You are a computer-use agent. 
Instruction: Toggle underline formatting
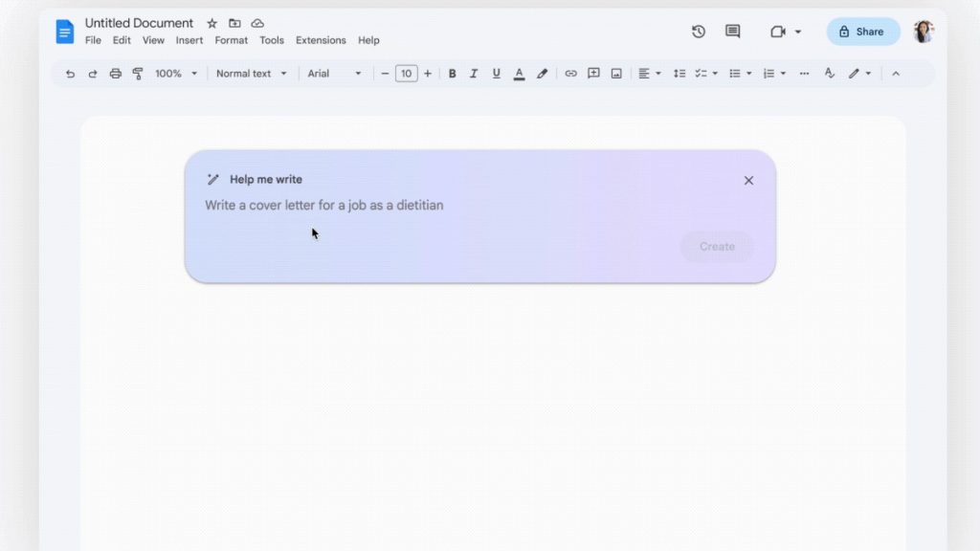point(496,74)
